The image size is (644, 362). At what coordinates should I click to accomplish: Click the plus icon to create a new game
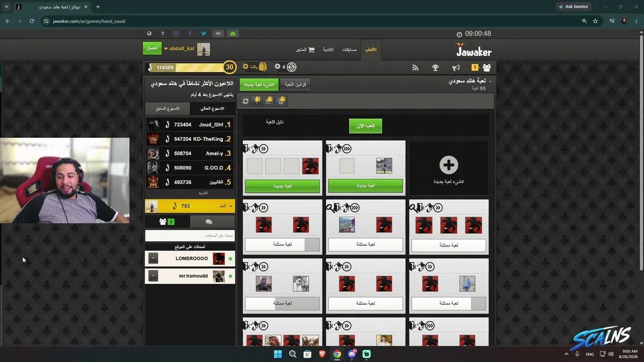448,165
